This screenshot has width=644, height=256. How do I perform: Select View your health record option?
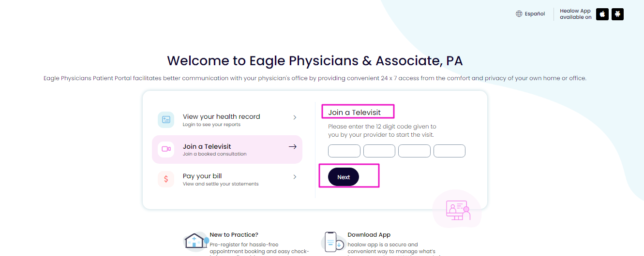(x=227, y=120)
